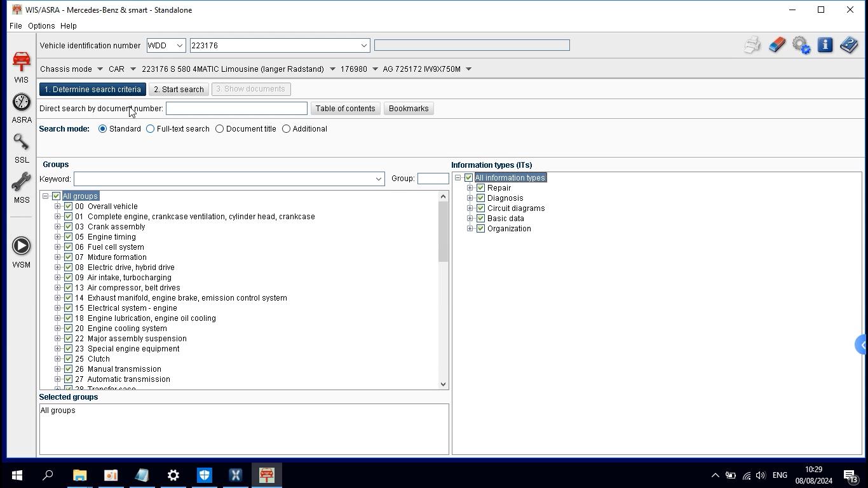
Task: Open the ASRA module in the sidebar
Action: [x=21, y=108]
